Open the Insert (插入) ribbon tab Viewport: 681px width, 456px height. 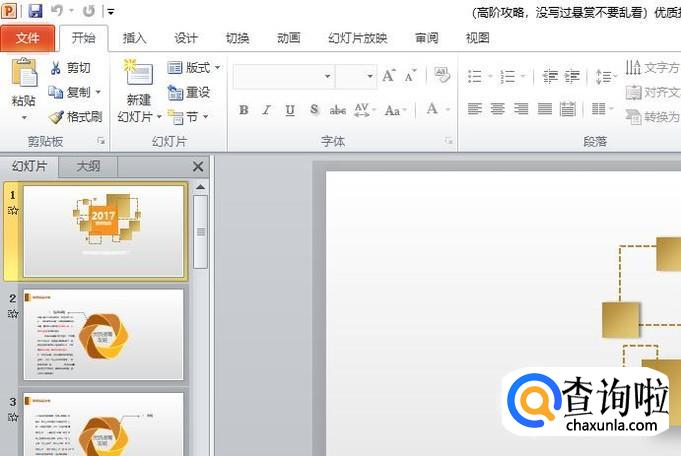134,38
